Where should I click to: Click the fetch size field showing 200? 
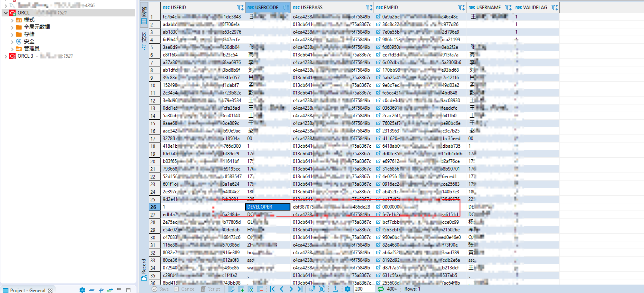pos(364,289)
